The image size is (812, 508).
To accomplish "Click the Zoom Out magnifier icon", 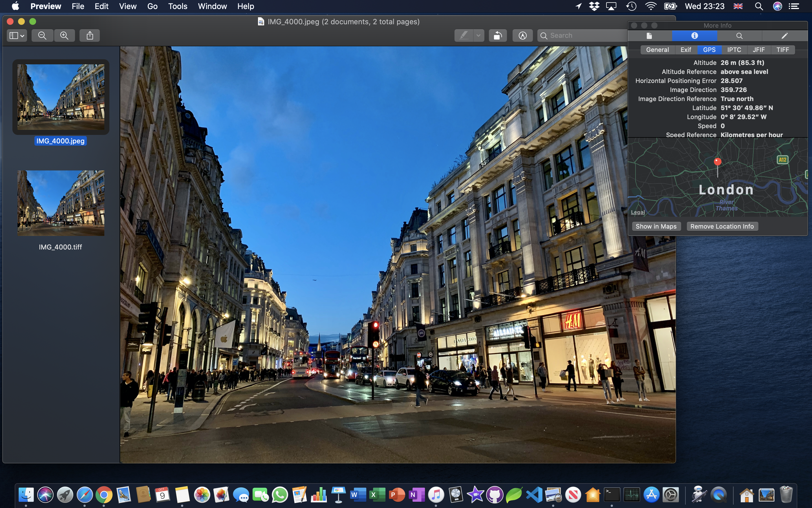I will [42, 36].
